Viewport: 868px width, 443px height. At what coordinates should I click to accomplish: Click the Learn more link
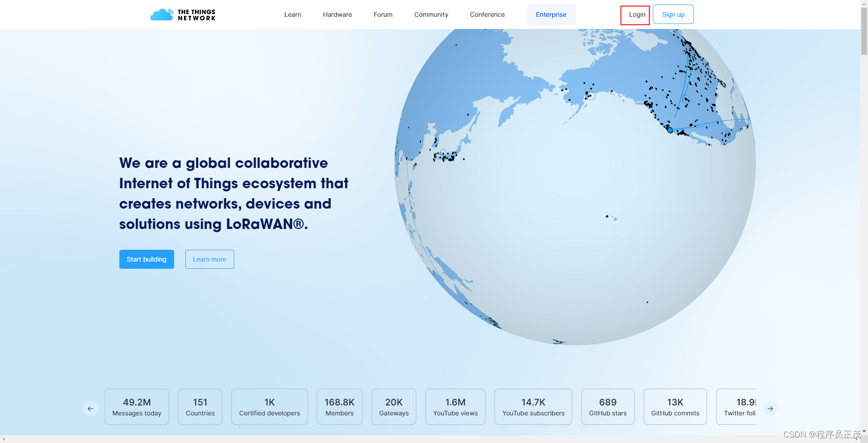point(209,259)
